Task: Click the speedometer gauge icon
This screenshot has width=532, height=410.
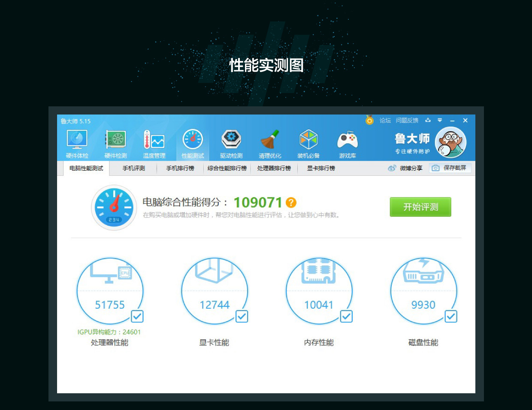Action: click(114, 208)
